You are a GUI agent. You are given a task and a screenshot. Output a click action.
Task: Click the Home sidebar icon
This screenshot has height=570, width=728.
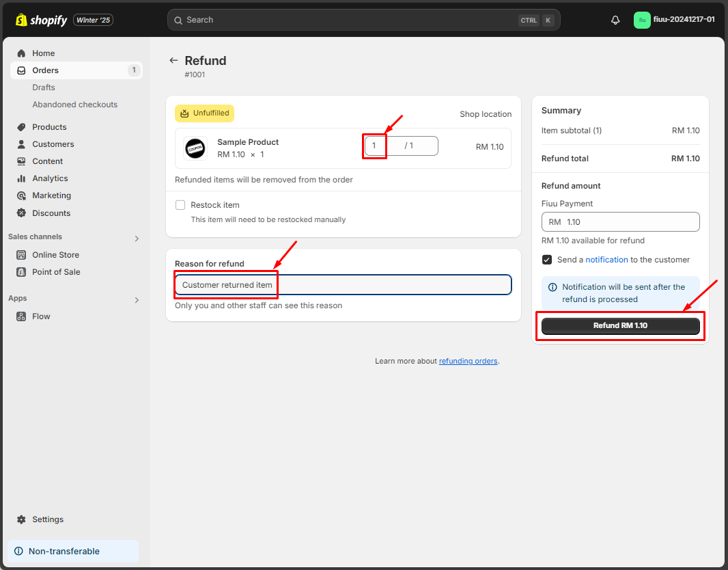[x=21, y=53]
